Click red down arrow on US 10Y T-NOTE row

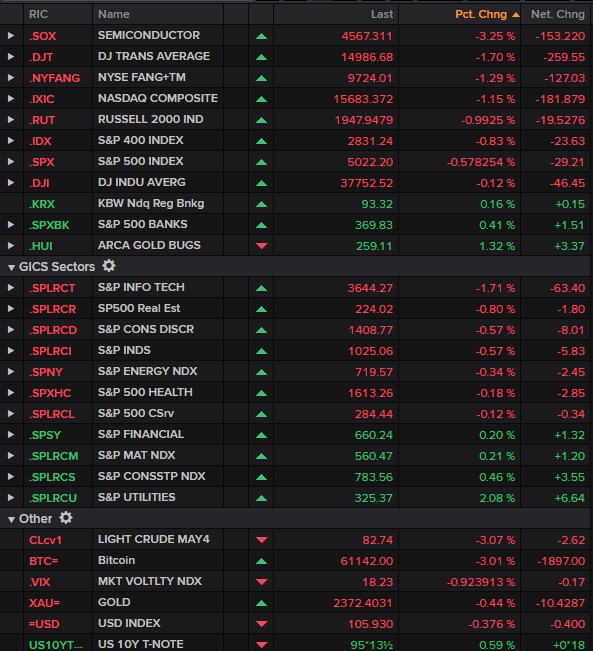pos(261,645)
